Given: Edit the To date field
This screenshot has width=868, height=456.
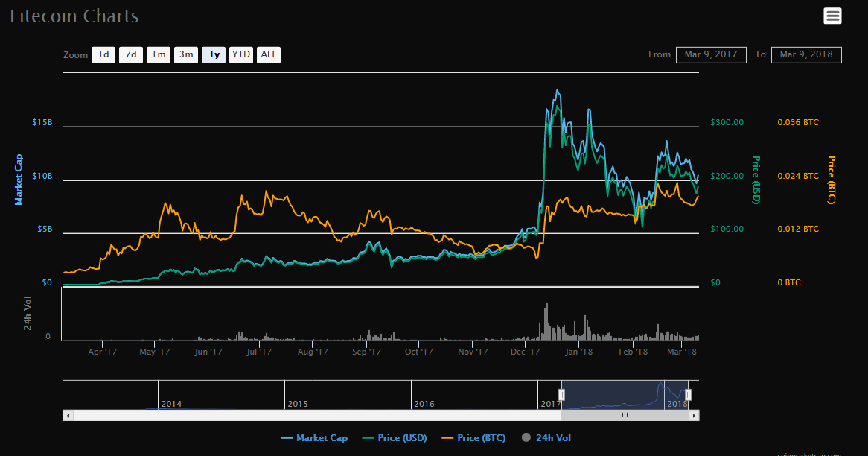Looking at the screenshot, I should [x=806, y=54].
